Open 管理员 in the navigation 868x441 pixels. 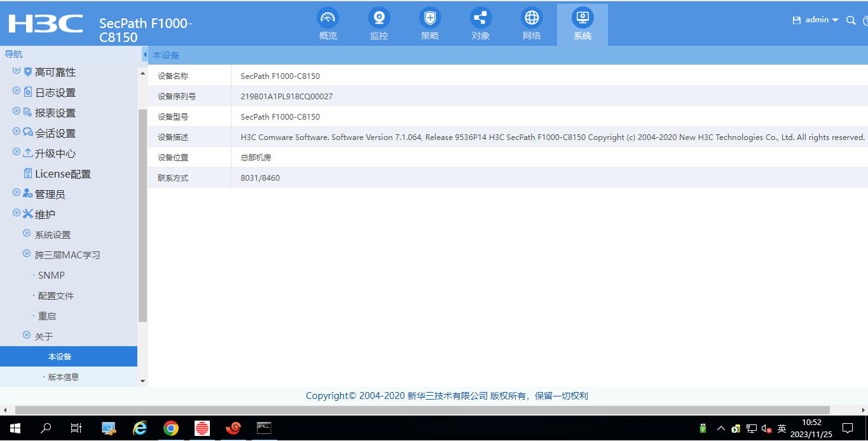pyautogui.click(x=50, y=194)
